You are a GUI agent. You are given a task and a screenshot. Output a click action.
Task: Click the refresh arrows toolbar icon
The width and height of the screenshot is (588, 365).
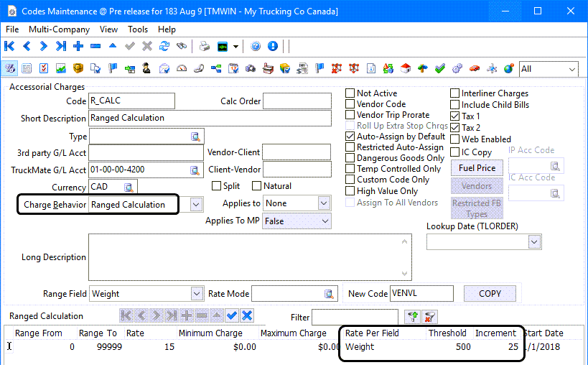tap(164, 47)
